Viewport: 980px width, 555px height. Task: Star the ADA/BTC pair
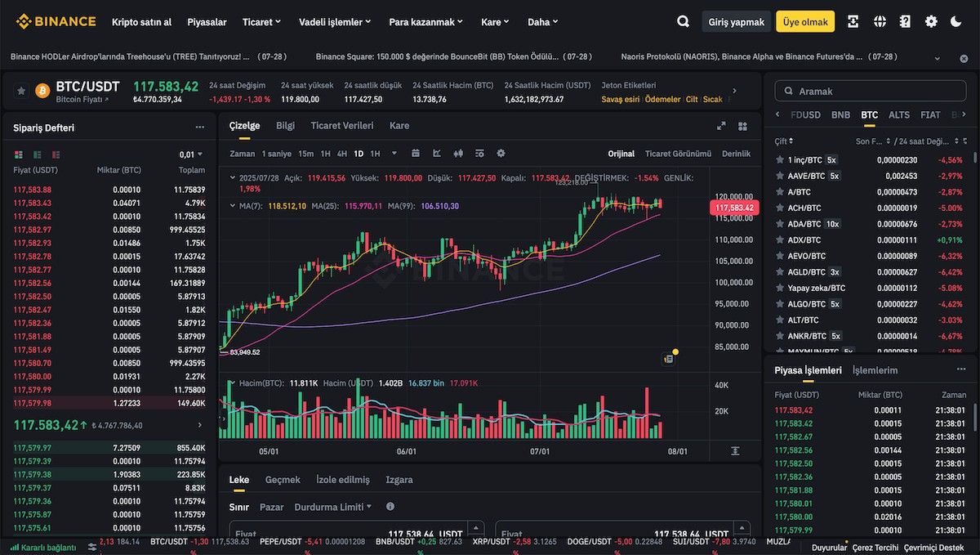[780, 224]
